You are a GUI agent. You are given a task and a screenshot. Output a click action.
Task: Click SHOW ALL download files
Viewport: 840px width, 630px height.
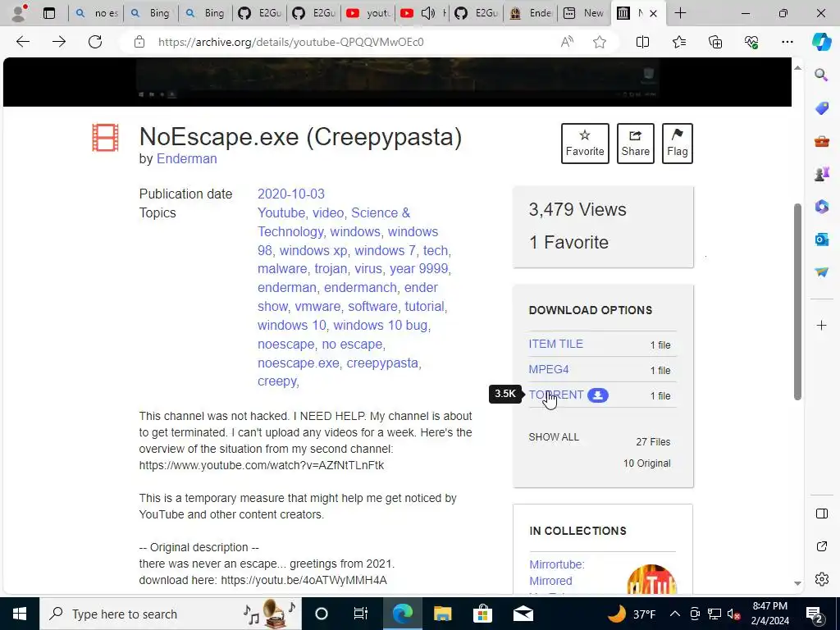click(554, 437)
